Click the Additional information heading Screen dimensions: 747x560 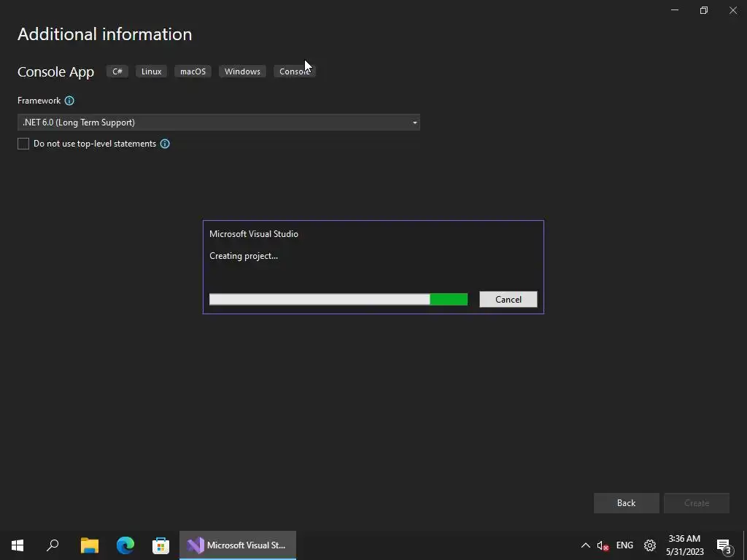tap(105, 34)
